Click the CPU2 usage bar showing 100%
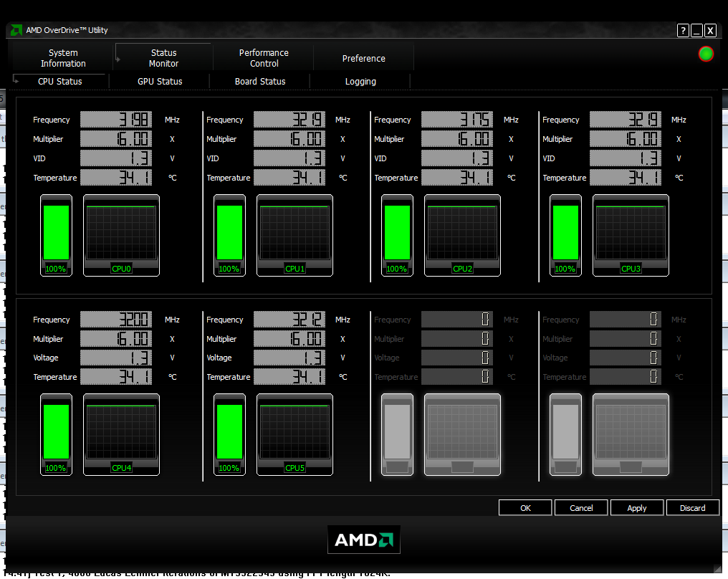Viewport: 728px width, 579px height. point(397,236)
